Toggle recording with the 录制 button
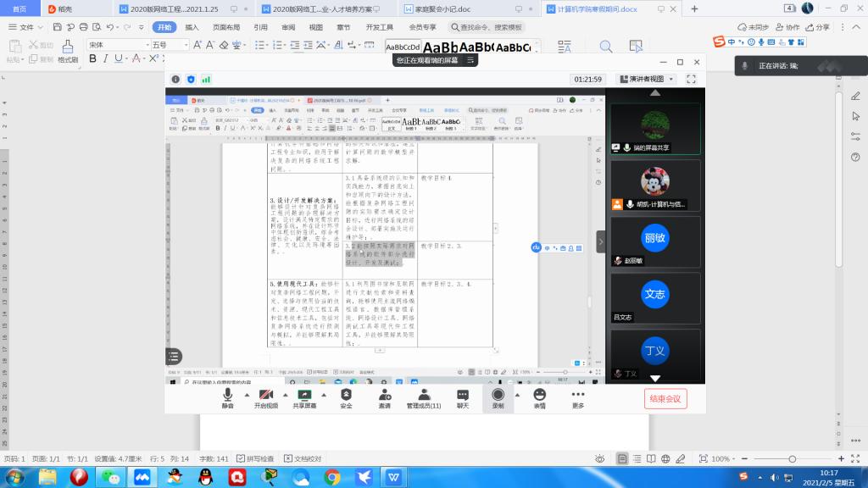The width and height of the screenshot is (868, 488). pyautogui.click(x=498, y=396)
